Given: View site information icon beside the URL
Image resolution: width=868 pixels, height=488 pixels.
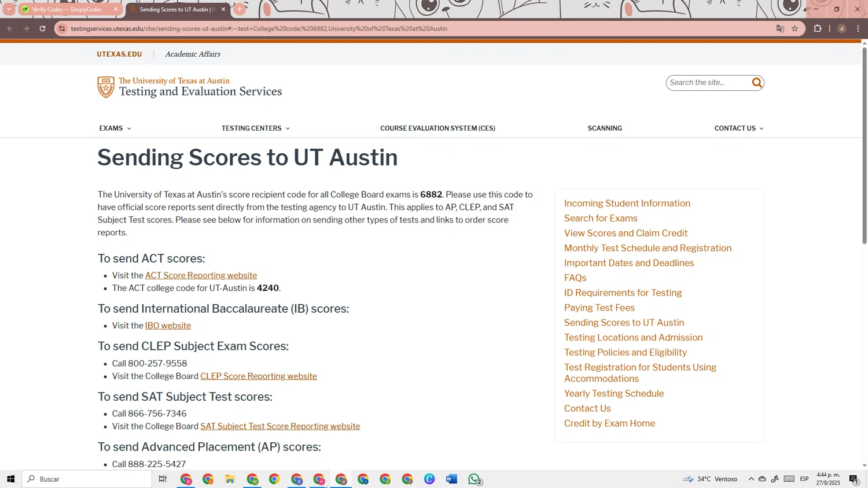Looking at the screenshot, I should click(x=62, y=28).
